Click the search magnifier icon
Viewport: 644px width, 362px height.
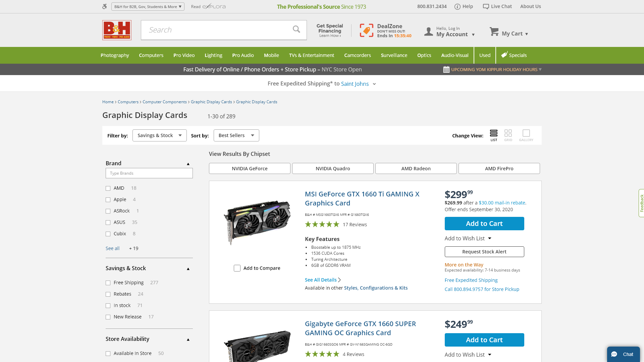click(x=296, y=29)
